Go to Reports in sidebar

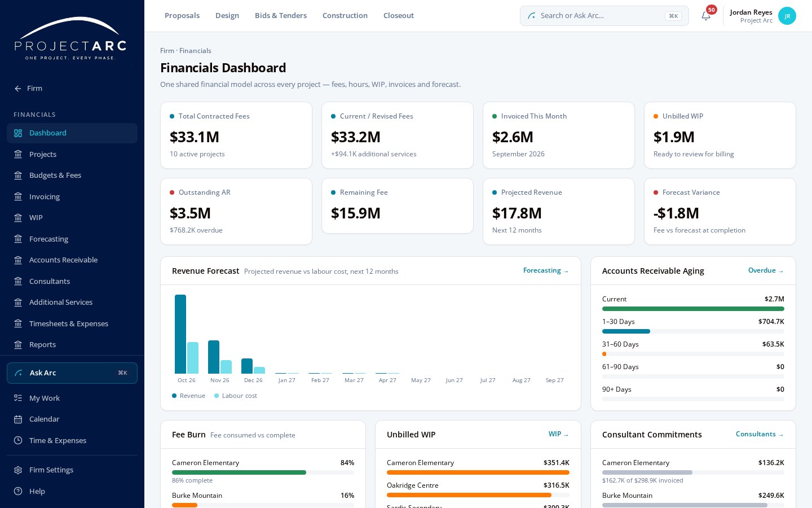72,345
